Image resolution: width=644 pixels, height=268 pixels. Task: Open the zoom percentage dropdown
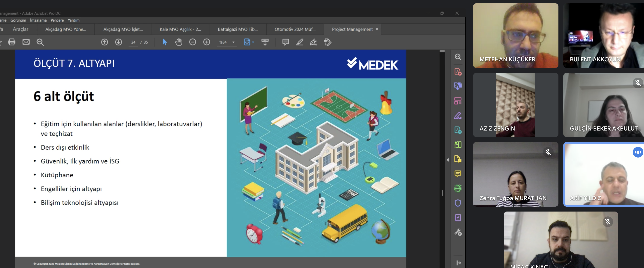[x=233, y=42]
